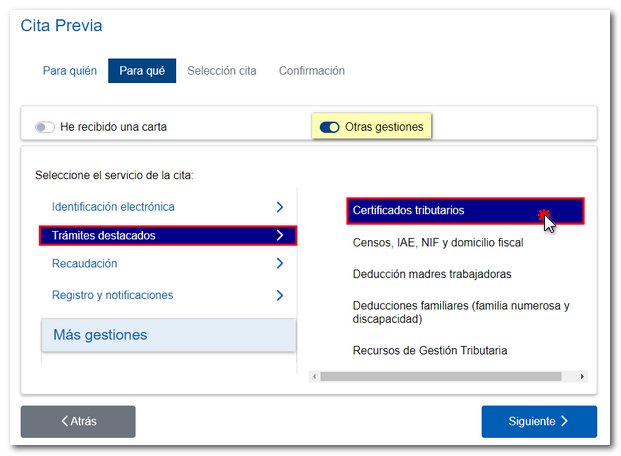
Task: Click the horizontal scrollbar right arrow
Action: pos(583,376)
